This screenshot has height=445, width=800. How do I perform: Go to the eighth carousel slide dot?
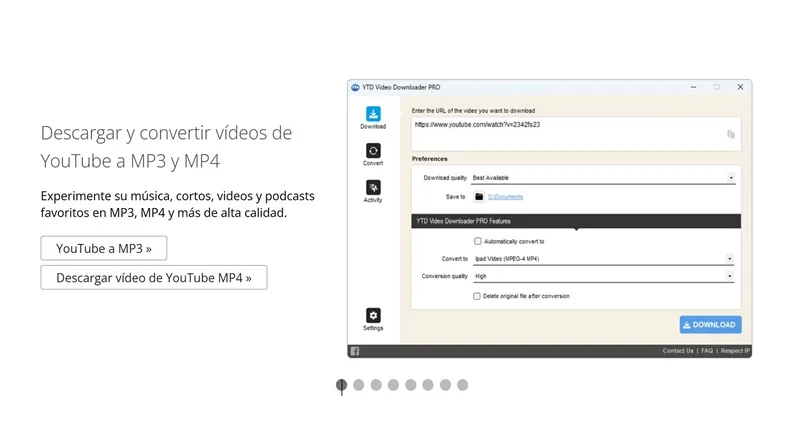click(463, 385)
